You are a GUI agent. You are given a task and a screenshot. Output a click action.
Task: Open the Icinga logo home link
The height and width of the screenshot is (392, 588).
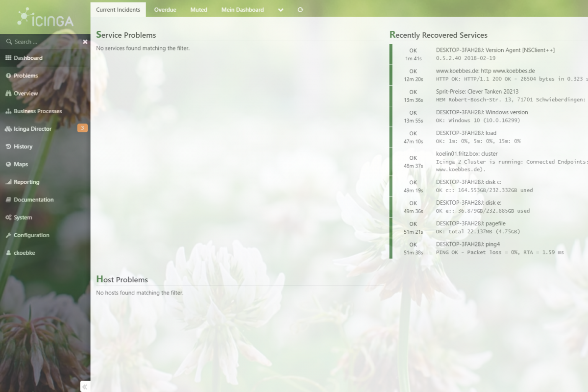coord(45,17)
